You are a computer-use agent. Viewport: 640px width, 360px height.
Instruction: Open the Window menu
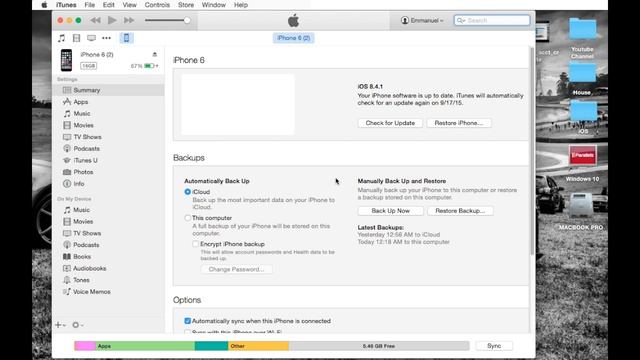pos(214,5)
